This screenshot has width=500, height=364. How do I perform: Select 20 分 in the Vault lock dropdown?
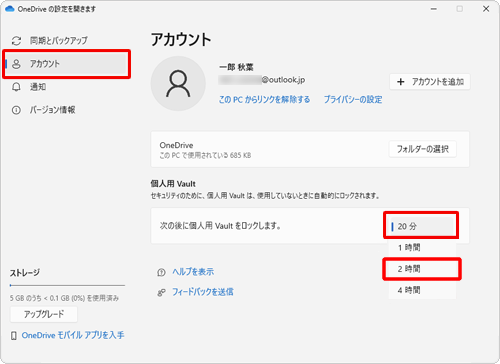421,226
